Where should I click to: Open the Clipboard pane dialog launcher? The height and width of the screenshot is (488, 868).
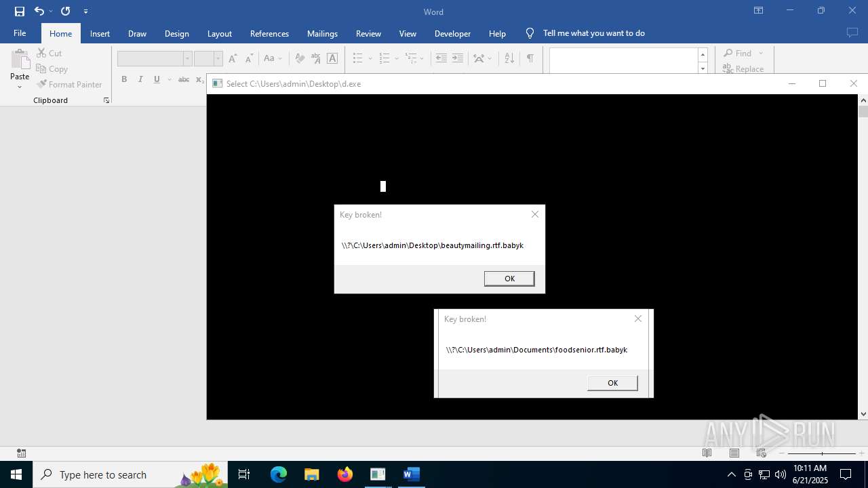[x=106, y=100]
